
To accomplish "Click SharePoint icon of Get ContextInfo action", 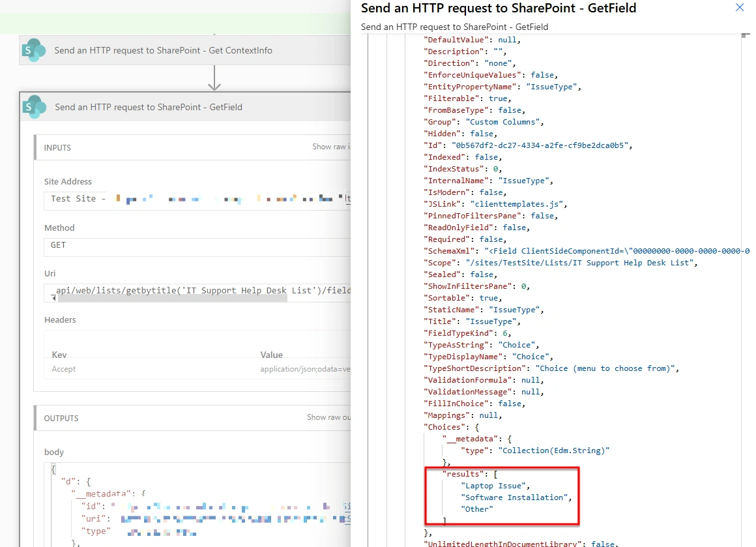I will 34,50.
